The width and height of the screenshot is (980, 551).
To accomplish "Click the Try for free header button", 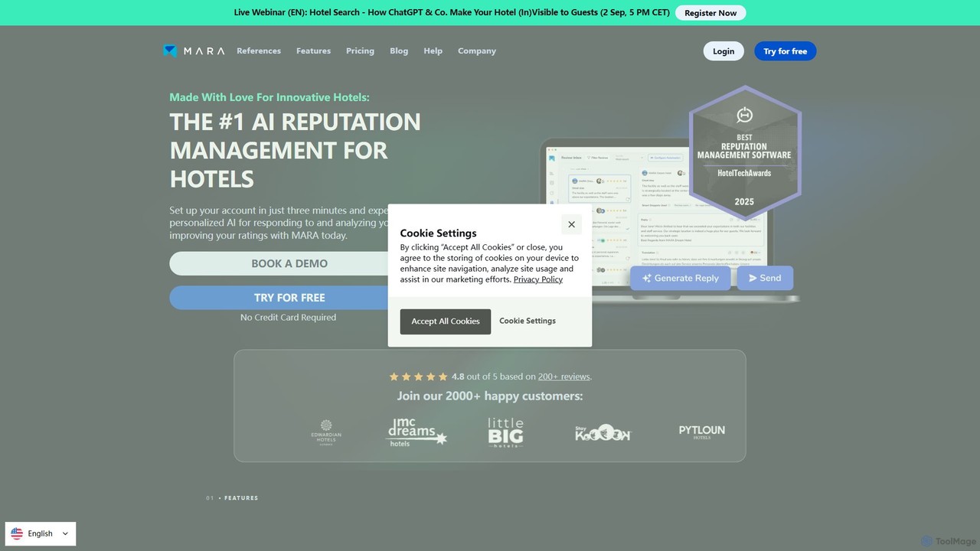I will click(x=786, y=51).
